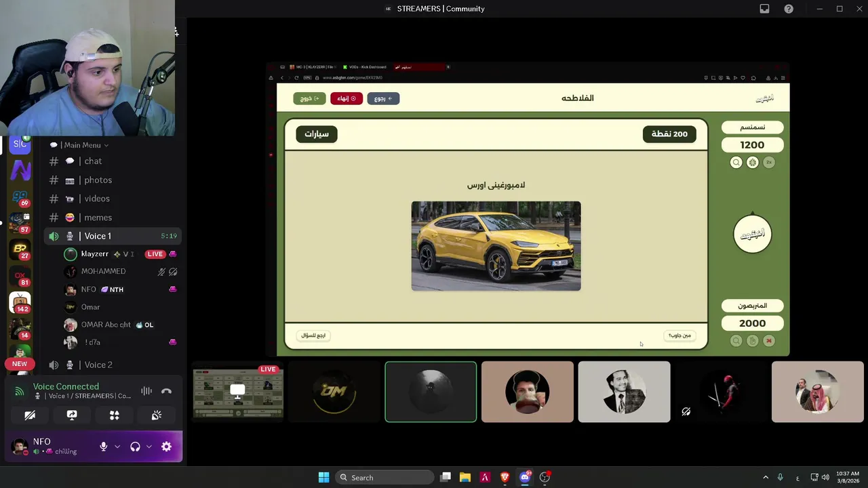The width and height of the screenshot is (868, 488).
Task: Click red X power-up under score 2000
Action: point(769,341)
